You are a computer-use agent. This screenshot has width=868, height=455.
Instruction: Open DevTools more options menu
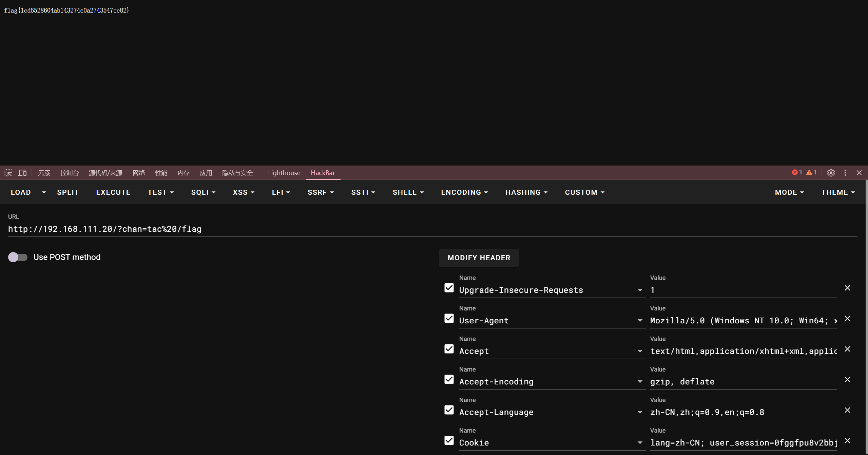point(845,173)
